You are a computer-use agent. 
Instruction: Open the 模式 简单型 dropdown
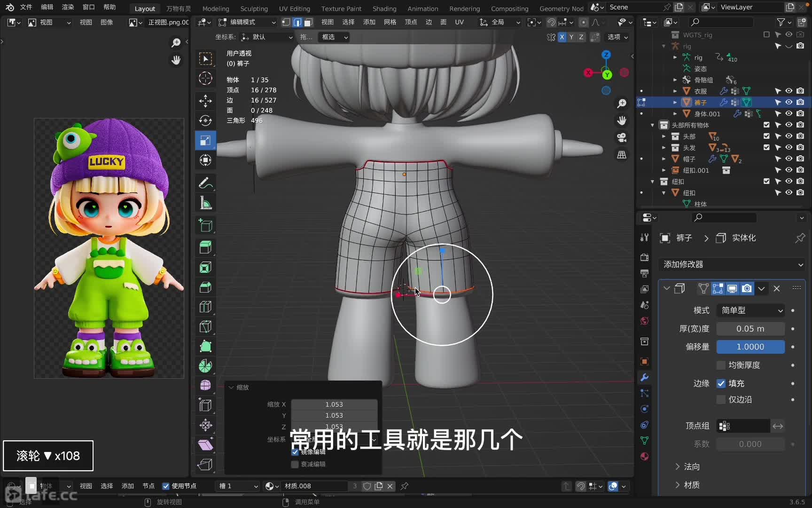750,310
